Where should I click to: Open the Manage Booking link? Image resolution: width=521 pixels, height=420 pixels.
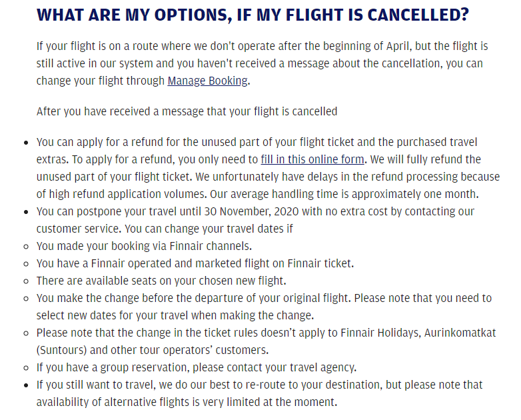pos(208,81)
